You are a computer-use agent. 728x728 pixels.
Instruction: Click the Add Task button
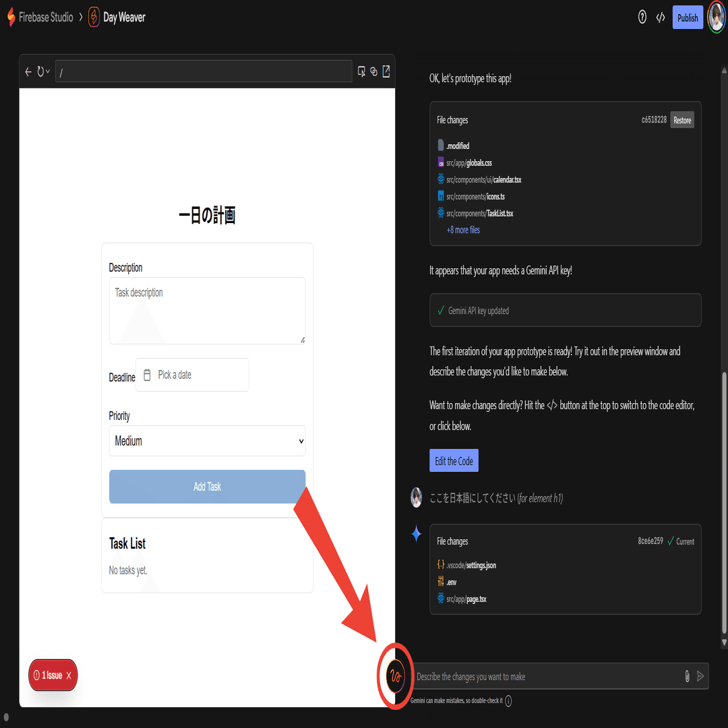click(207, 487)
